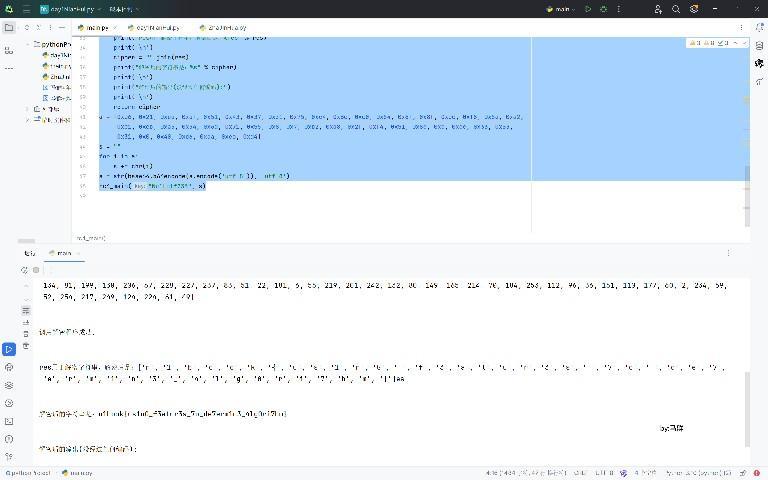The width and height of the screenshot is (768, 480).
Task: Toggle scroll to end in console
Action: tap(26, 322)
